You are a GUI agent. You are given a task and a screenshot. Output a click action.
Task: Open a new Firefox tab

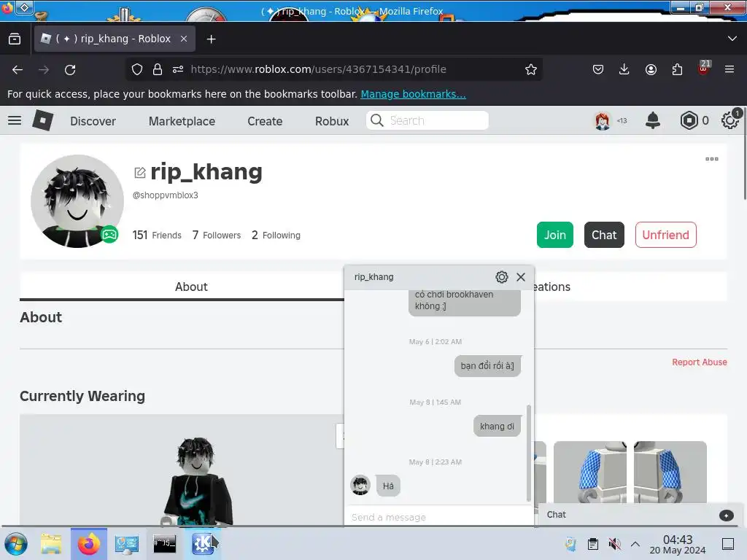click(211, 39)
